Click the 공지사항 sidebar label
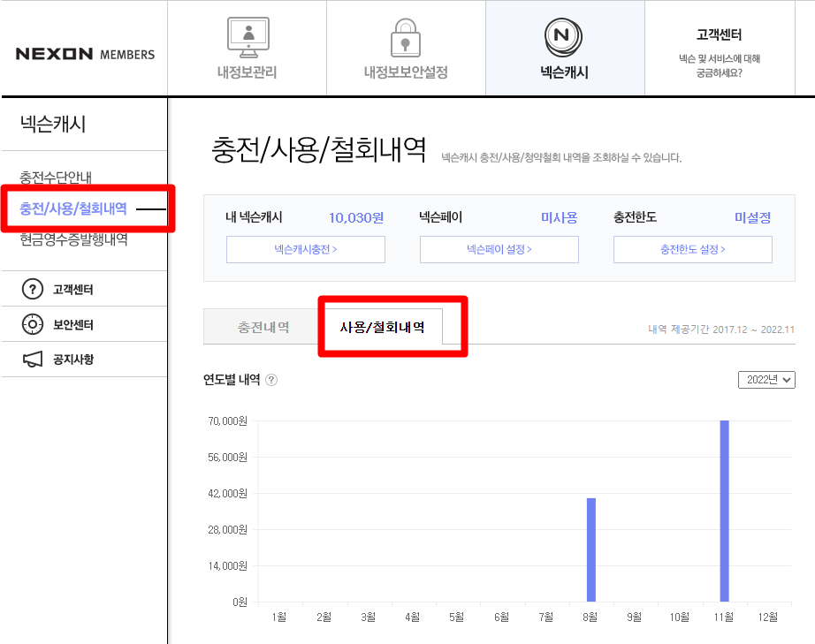 coord(72,360)
